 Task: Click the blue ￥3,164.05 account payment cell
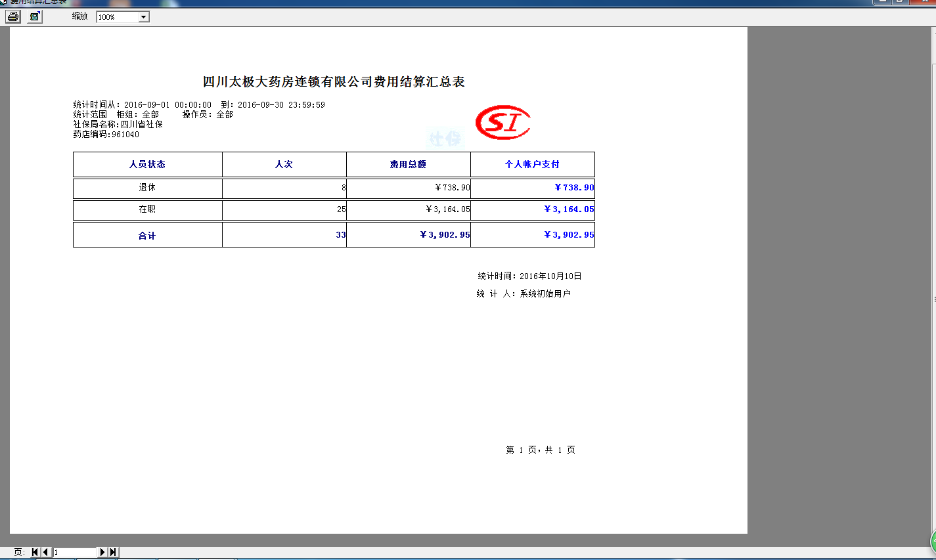pyautogui.click(x=533, y=209)
